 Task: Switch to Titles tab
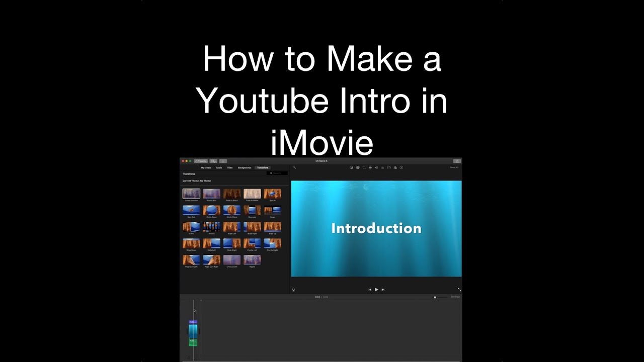click(229, 167)
